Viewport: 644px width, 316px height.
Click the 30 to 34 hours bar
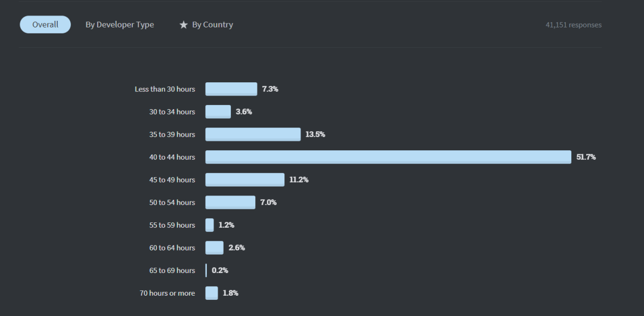pyautogui.click(x=218, y=111)
